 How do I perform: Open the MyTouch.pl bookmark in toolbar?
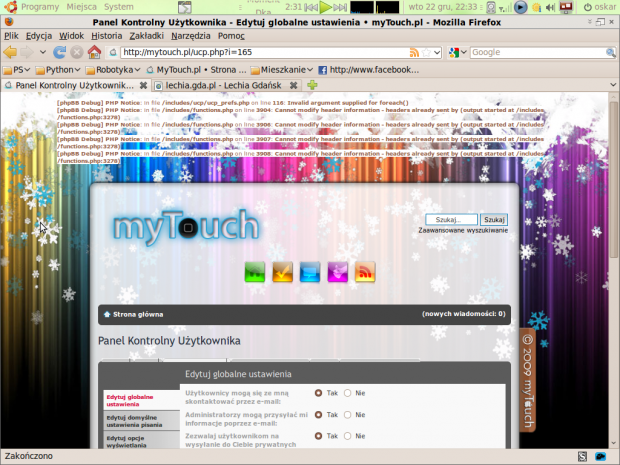pos(196,70)
